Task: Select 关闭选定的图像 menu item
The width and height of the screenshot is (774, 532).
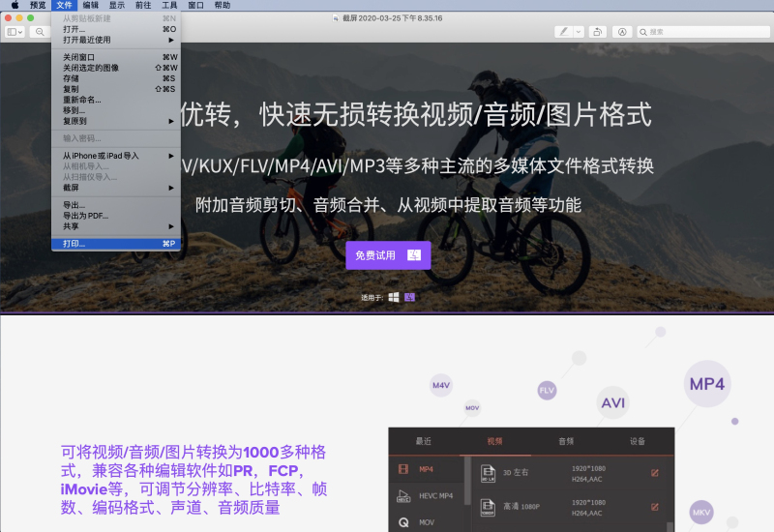Action: [116, 68]
